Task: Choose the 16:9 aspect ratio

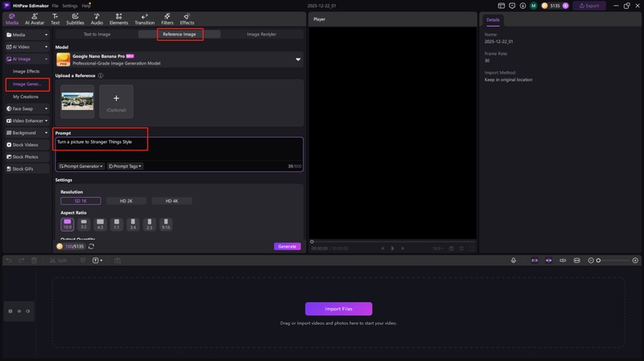Action: (x=68, y=224)
